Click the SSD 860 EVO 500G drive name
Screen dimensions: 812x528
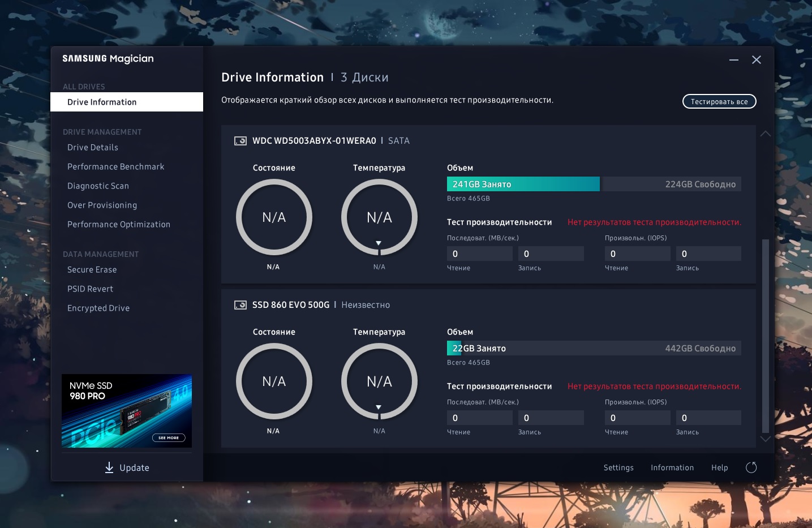tap(291, 305)
